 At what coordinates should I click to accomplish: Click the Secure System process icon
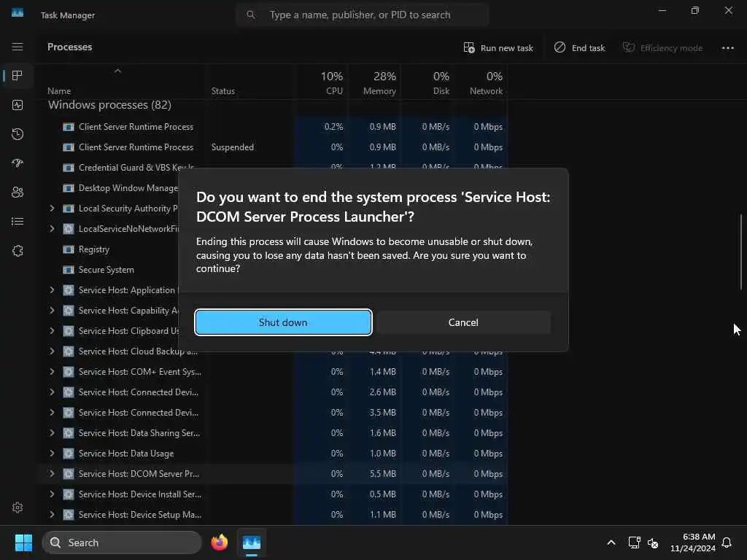point(69,270)
